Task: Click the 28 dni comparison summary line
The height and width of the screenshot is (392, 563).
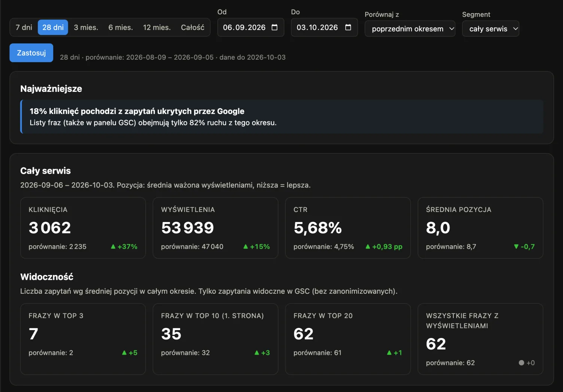Action: [173, 57]
